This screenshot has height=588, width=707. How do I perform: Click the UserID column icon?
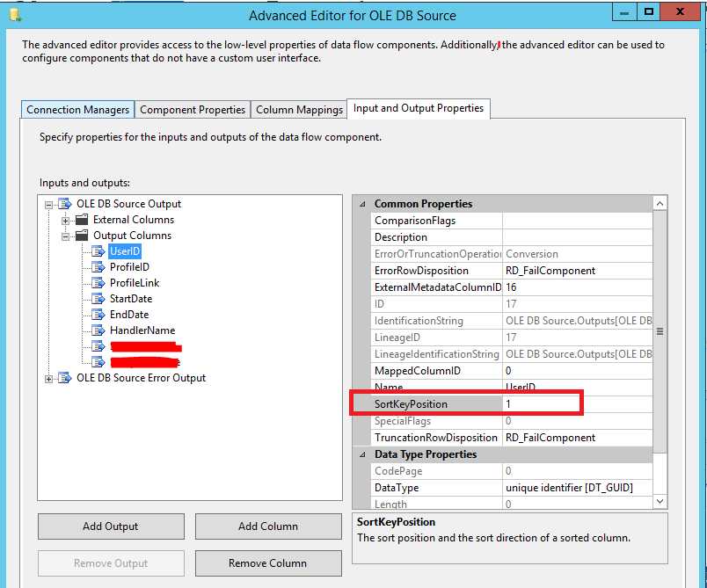(98, 251)
